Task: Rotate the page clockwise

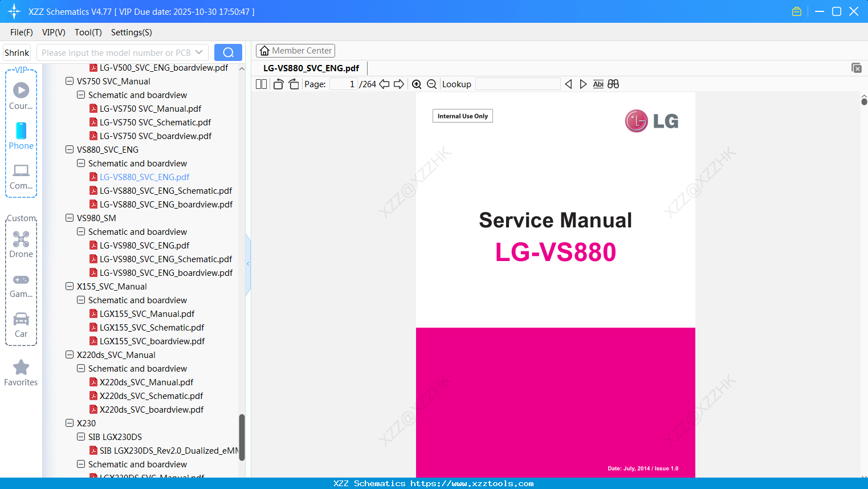Action: coord(294,84)
